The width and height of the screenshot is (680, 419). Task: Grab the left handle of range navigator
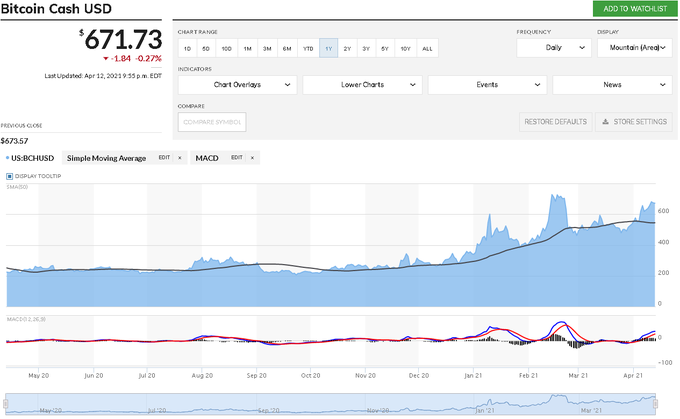coord(6,404)
